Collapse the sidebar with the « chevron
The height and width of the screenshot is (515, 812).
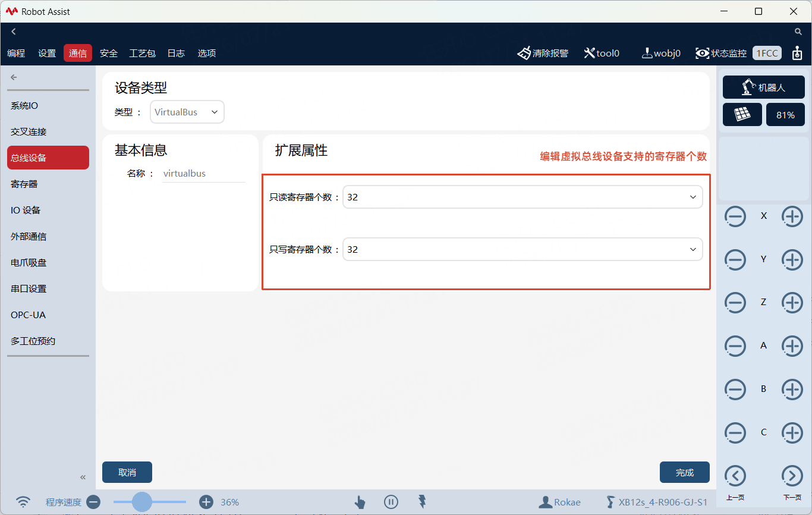83,477
